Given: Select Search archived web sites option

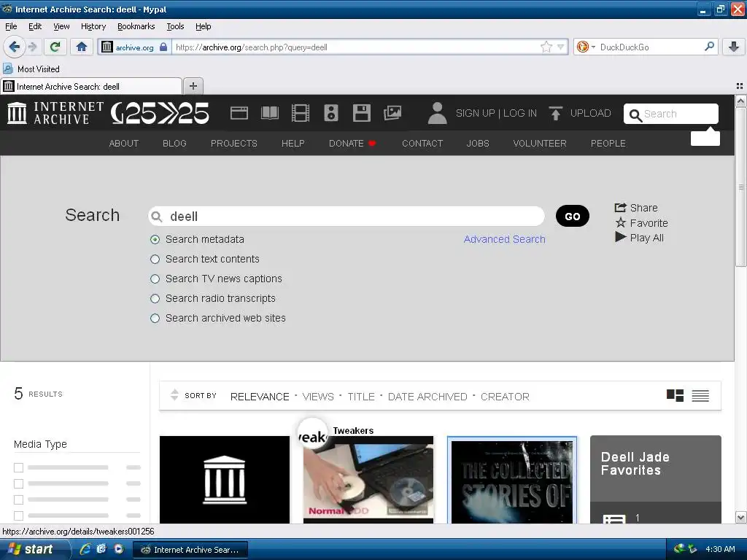Looking at the screenshot, I should [x=155, y=318].
